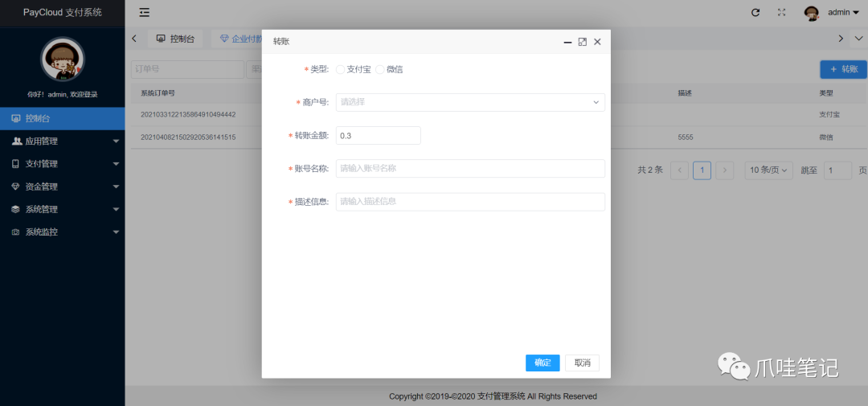Open the 应用管理 menu item
Image resolution: width=868 pixels, height=406 pixels.
point(63,141)
